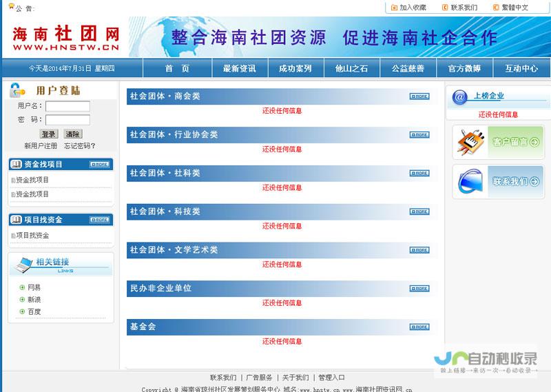Click MORE icon in 资金找项目 panel
This screenshot has height=392, width=551.
[x=99, y=164]
